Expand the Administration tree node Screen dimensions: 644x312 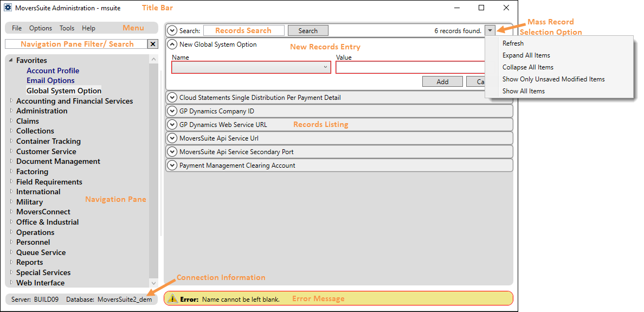tap(11, 111)
